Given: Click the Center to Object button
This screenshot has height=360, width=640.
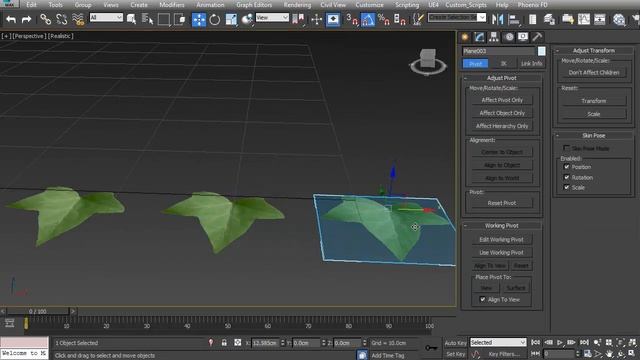Looking at the screenshot, I should (502, 152).
